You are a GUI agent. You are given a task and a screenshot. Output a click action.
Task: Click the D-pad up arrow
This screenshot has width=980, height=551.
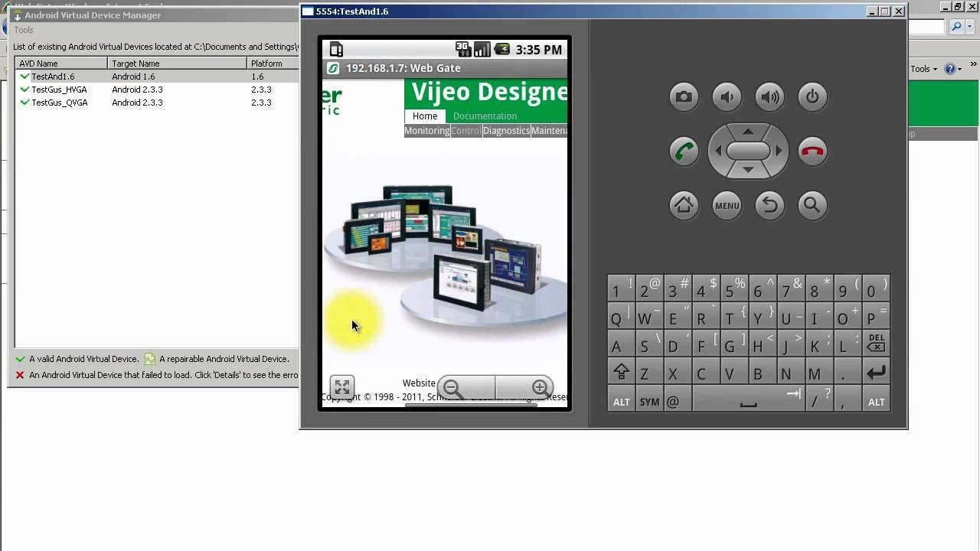click(748, 132)
